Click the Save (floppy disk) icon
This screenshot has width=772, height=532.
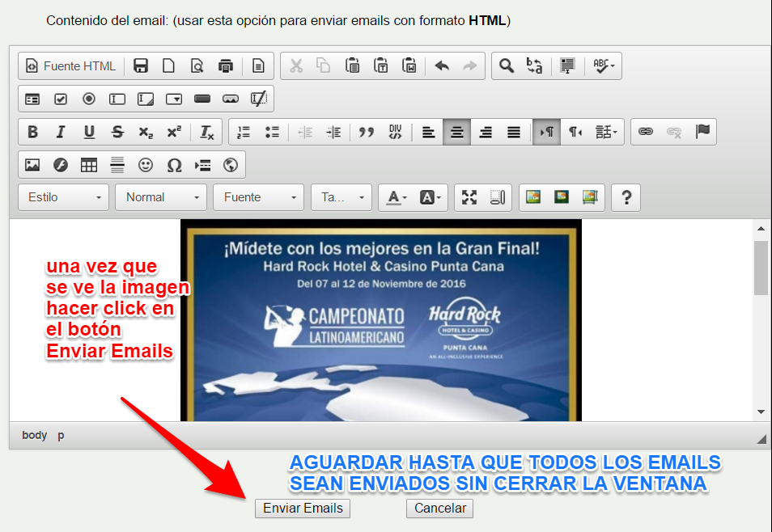(141, 66)
